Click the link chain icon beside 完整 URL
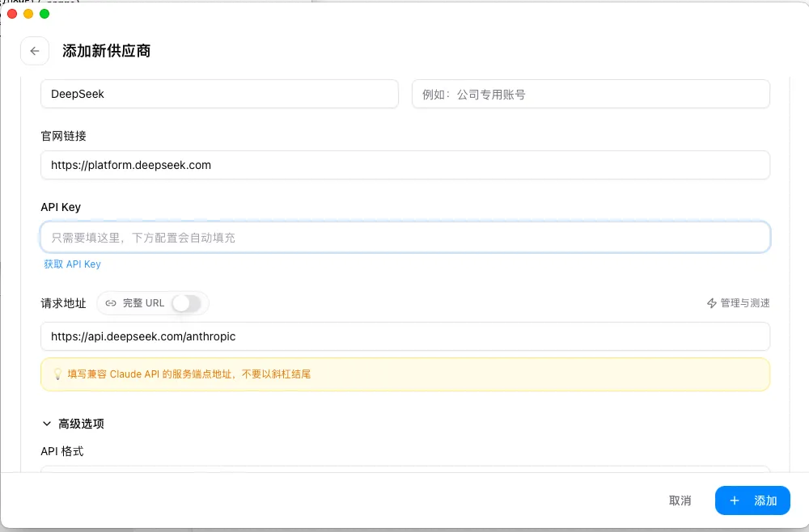 tap(110, 303)
